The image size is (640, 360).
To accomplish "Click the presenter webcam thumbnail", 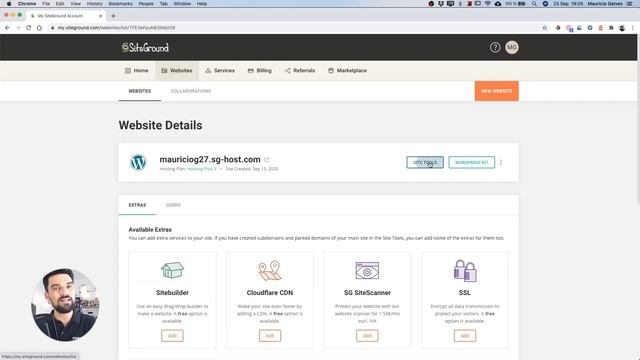I will 65,305.
